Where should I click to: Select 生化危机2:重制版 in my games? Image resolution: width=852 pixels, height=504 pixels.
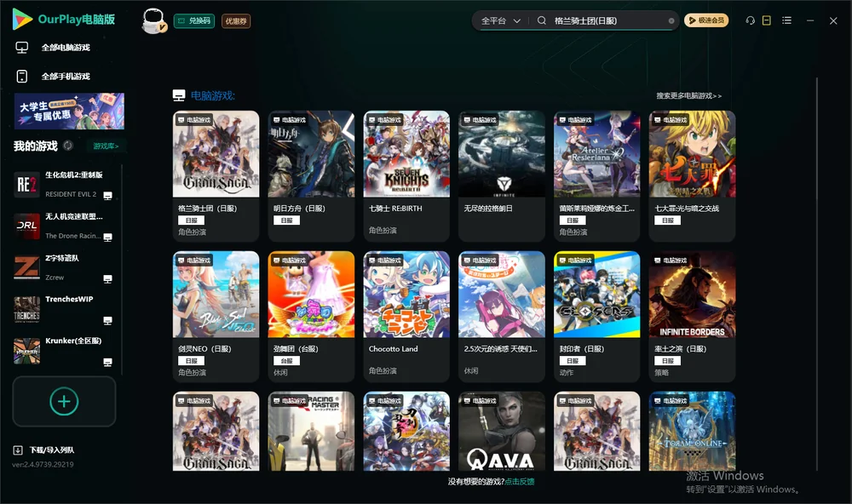tap(64, 184)
